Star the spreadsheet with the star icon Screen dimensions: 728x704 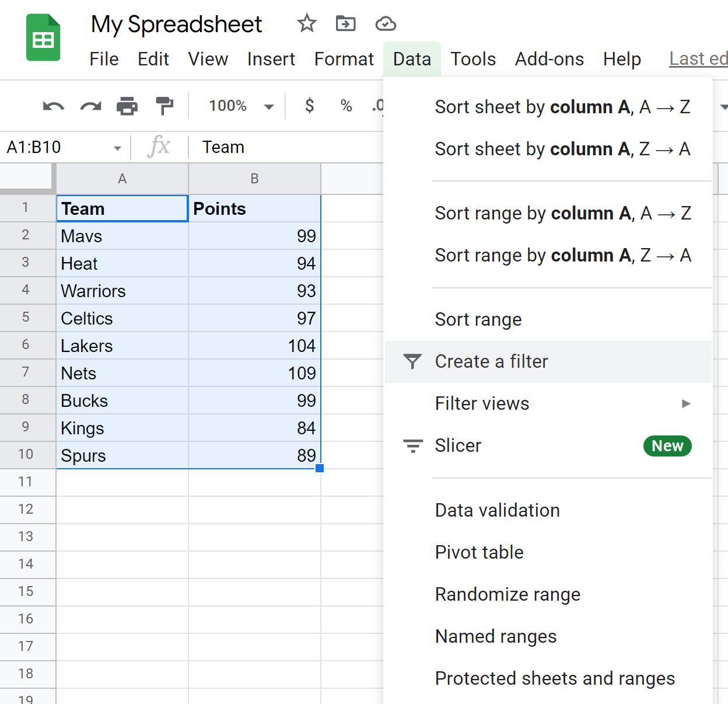(x=306, y=24)
